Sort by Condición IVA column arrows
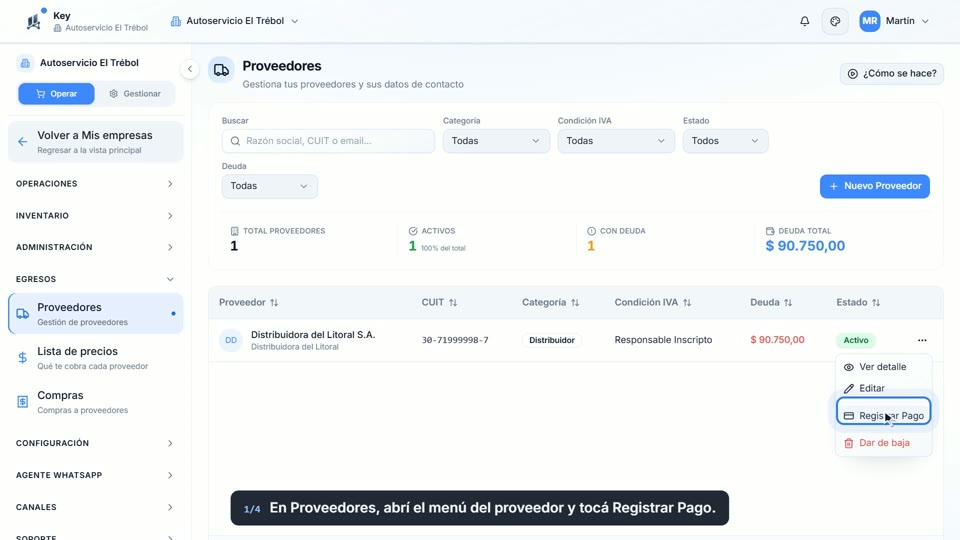This screenshot has width=960, height=540. pyautogui.click(x=687, y=302)
